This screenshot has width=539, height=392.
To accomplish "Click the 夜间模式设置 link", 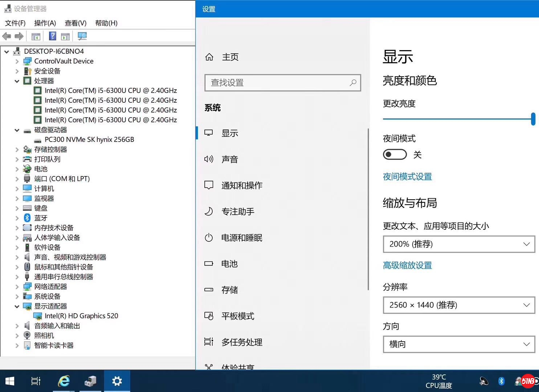I will 407,177.
